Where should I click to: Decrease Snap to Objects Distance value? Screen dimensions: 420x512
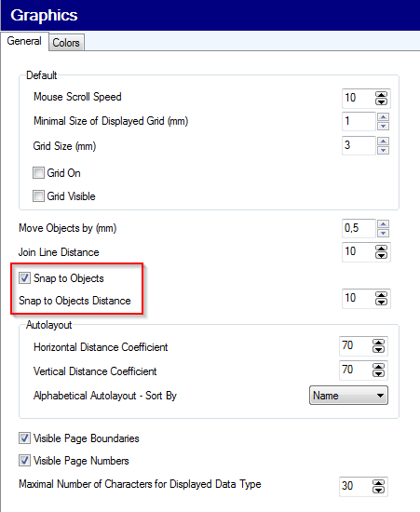[x=381, y=302]
